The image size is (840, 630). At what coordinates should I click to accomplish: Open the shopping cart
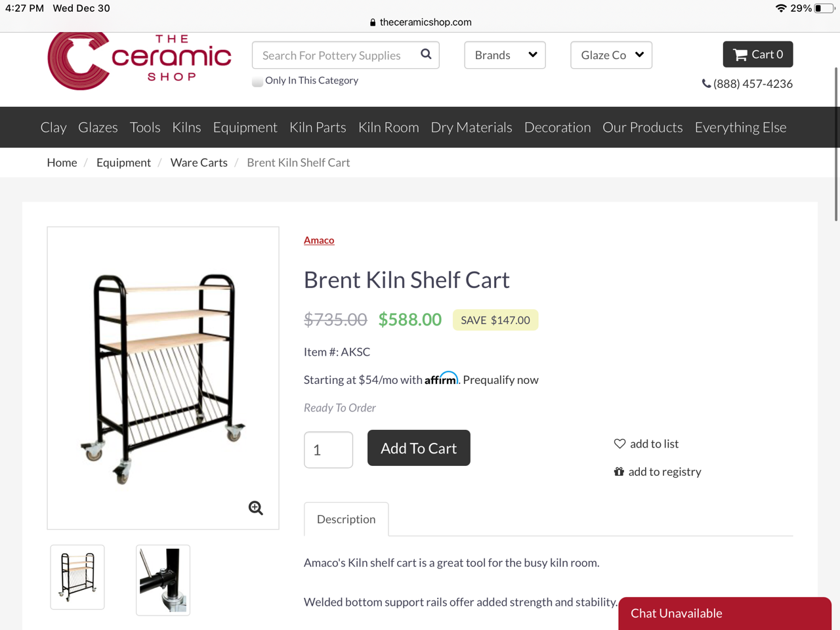(757, 54)
